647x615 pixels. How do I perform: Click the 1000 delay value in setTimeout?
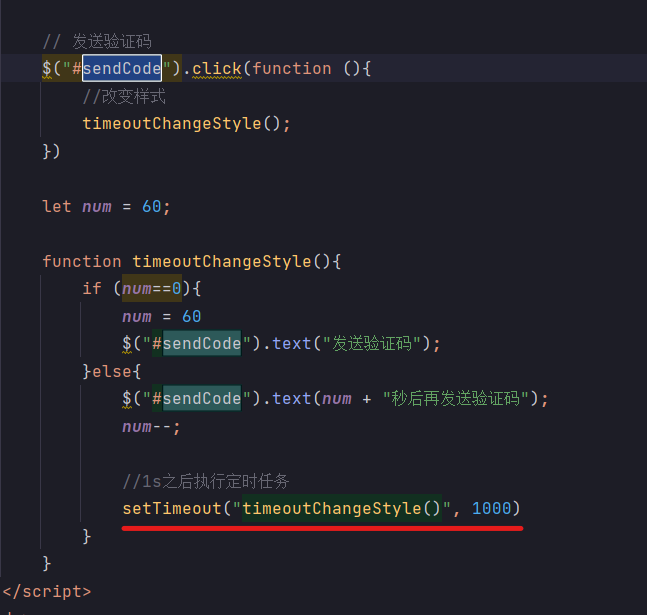[x=491, y=509]
